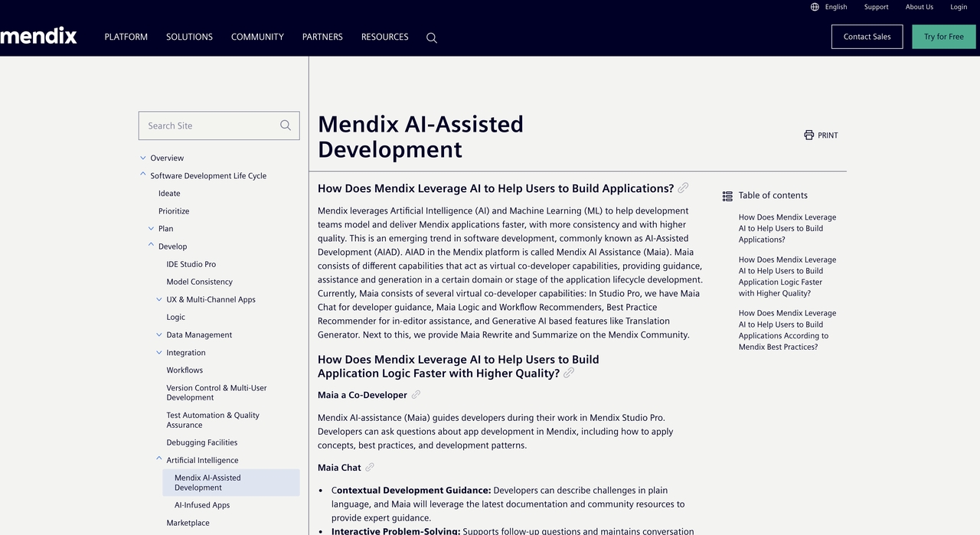
Task: Open the Workflows sidebar item
Action: point(185,370)
